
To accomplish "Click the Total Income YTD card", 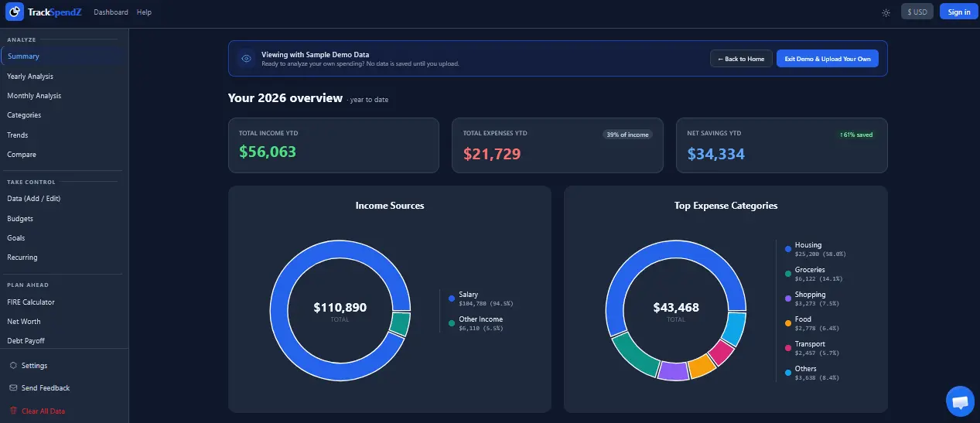I will tap(333, 145).
